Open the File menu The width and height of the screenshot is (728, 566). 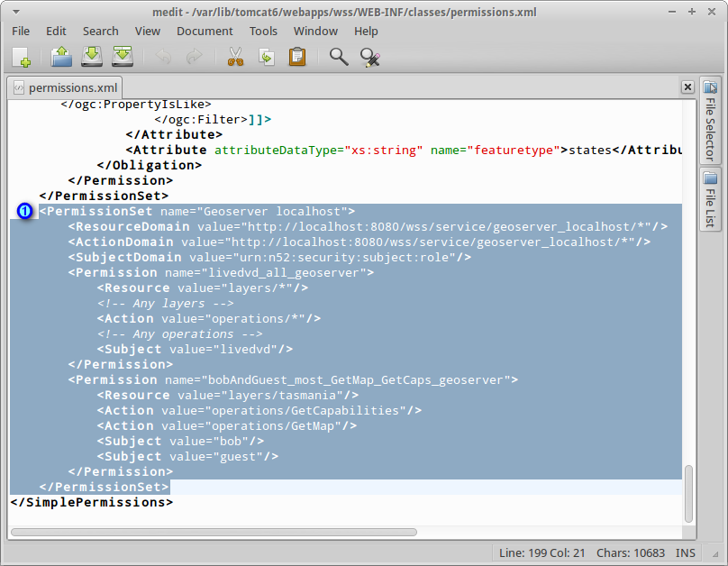(x=21, y=32)
